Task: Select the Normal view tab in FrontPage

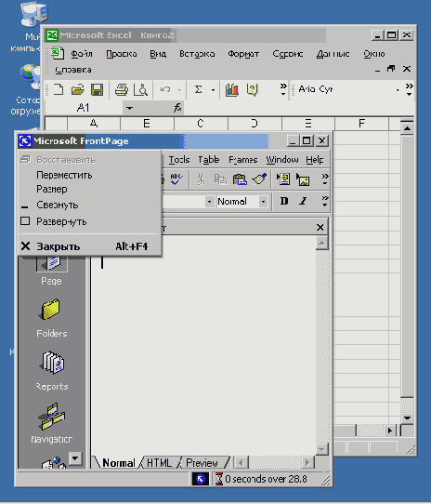Action: (x=119, y=463)
